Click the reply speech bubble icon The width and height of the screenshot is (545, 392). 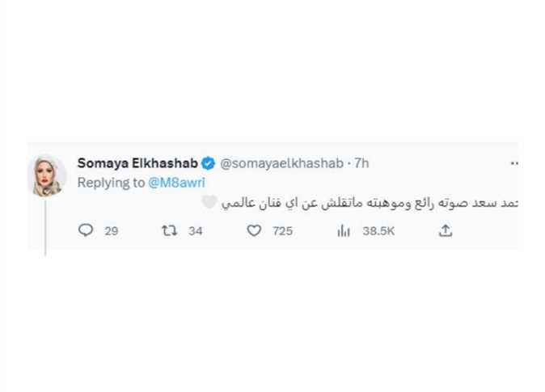[x=85, y=231]
